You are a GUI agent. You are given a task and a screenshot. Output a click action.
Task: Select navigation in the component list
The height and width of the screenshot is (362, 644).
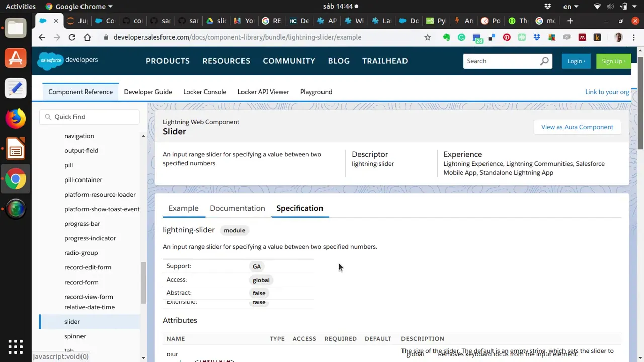click(79, 136)
